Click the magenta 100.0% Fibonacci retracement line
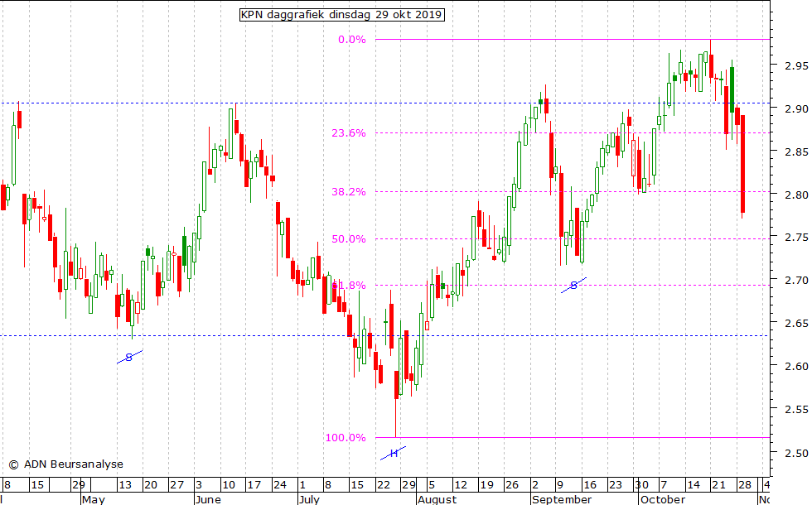The height and width of the screenshot is (505, 812). (573, 438)
